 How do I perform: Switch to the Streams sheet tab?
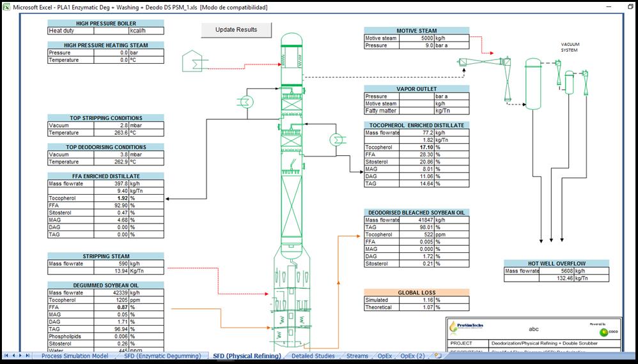point(357,356)
